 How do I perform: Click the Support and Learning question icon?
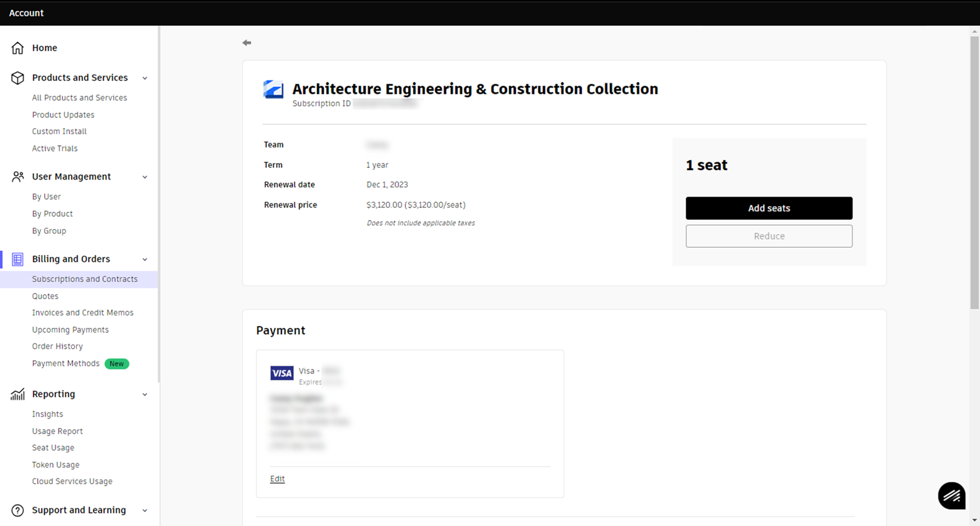click(18, 511)
